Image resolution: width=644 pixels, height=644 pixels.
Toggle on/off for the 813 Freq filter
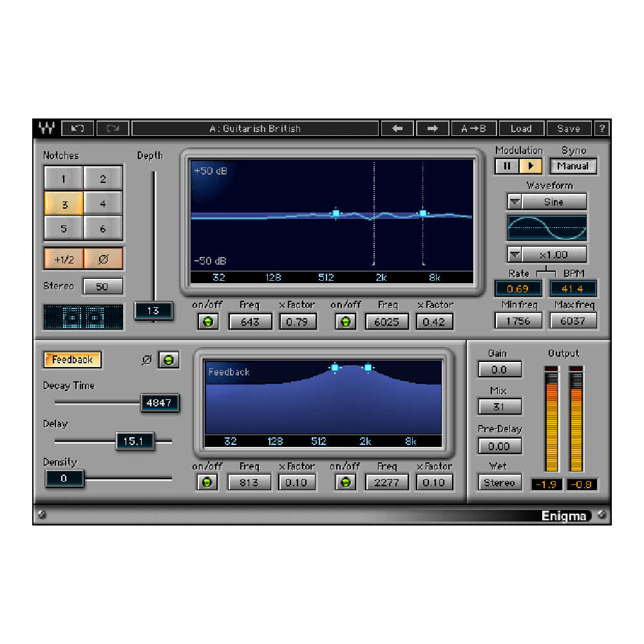click(x=207, y=482)
